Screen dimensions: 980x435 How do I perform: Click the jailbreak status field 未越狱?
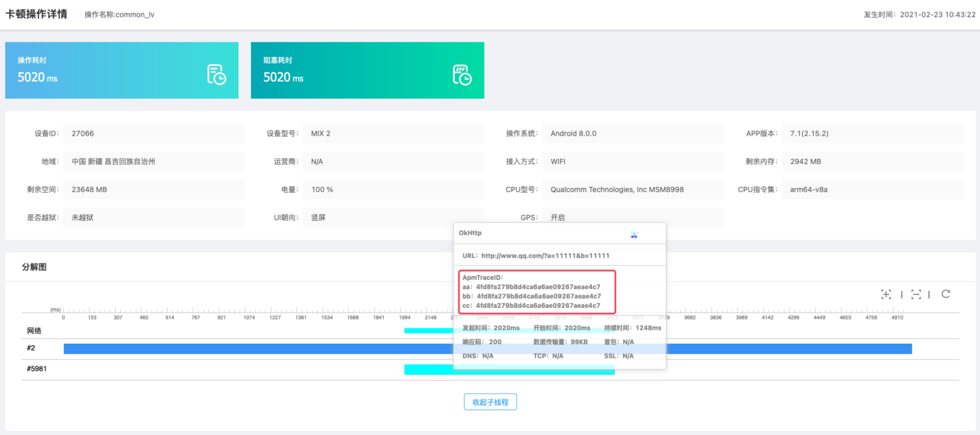tap(154, 218)
